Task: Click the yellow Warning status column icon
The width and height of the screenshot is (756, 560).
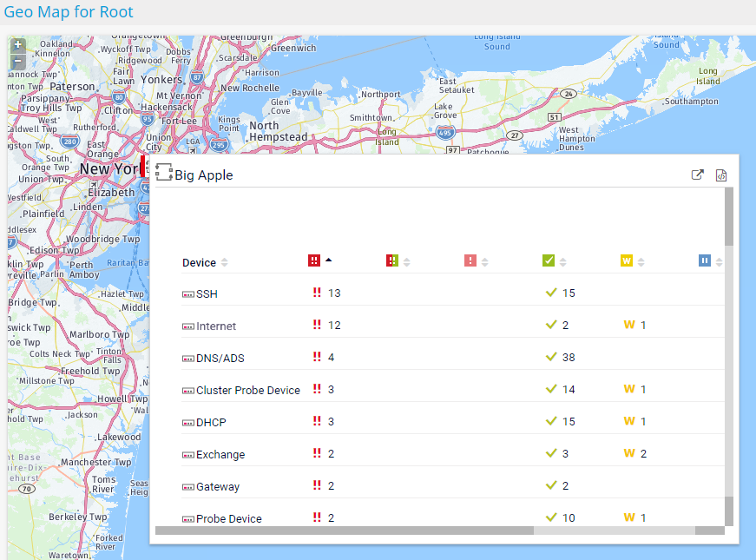Action: click(627, 260)
